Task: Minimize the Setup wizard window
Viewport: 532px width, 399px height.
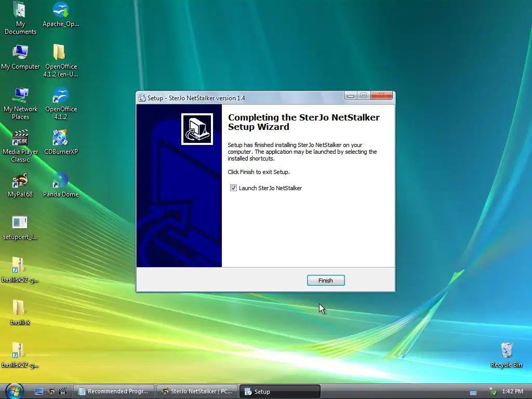Action: [x=351, y=96]
